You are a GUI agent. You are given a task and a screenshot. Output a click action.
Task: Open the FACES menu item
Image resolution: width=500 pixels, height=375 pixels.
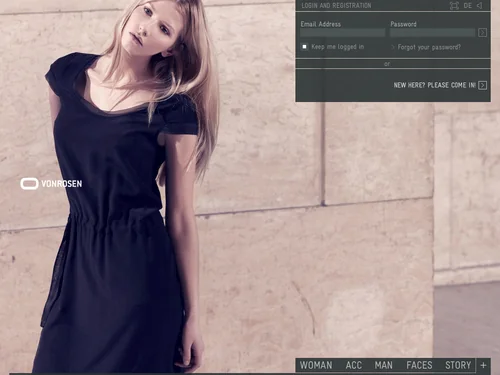[x=419, y=365]
